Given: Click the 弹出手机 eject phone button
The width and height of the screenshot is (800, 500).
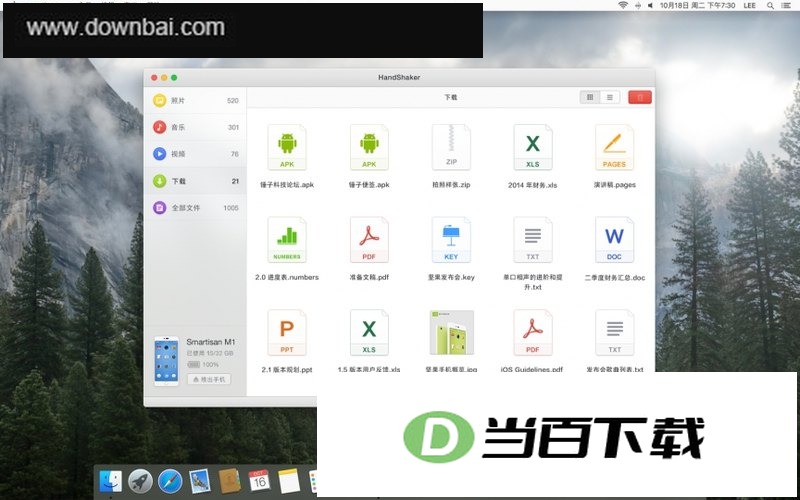Looking at the screenshot, I should [209, 379].
